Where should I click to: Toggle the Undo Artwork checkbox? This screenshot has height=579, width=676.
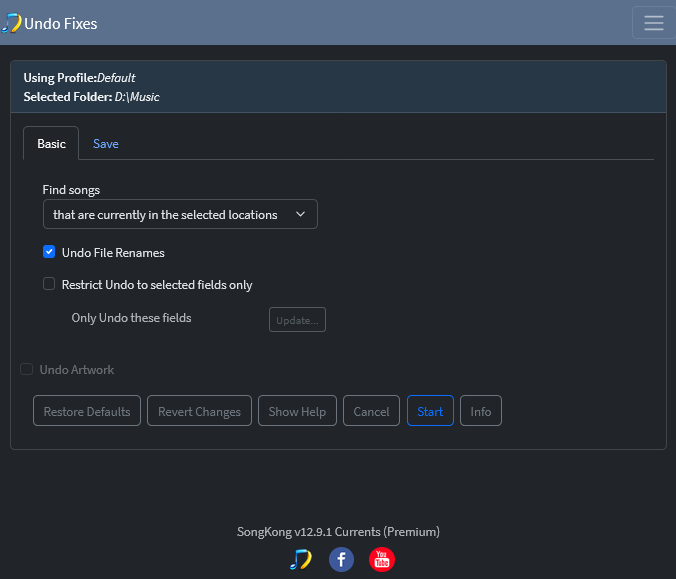click(27, 369)
